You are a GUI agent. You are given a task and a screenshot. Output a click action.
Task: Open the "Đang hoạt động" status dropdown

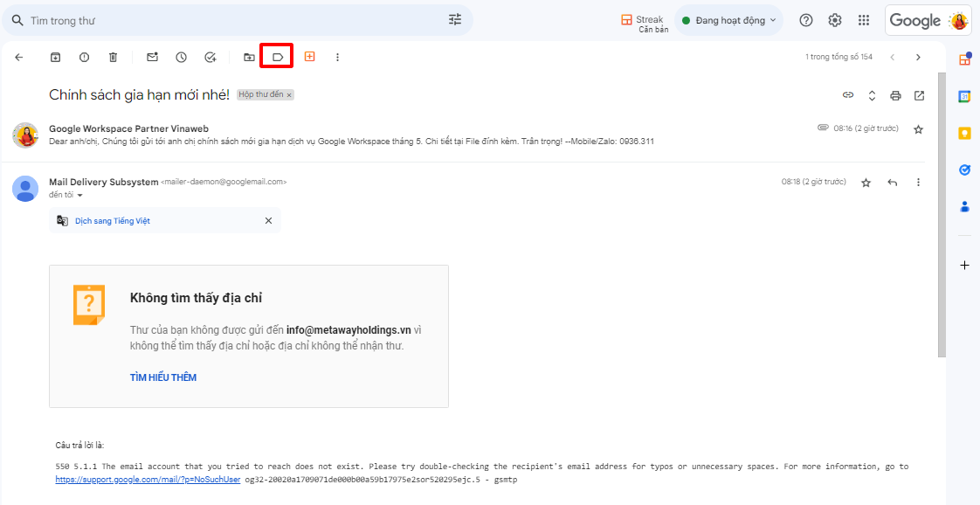pyautogui.click(x=728, y=20)
